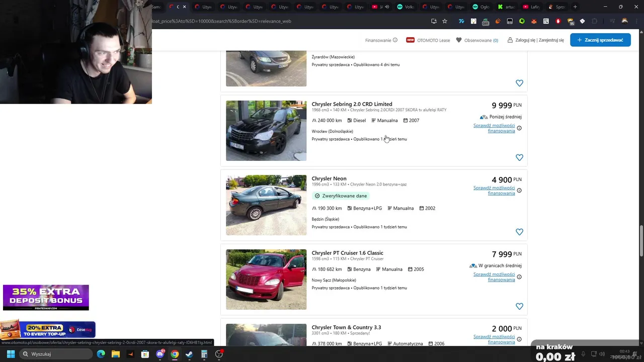
Task: Open Chrysler Town & Country 3.3 title
Action: click(346, 327)
